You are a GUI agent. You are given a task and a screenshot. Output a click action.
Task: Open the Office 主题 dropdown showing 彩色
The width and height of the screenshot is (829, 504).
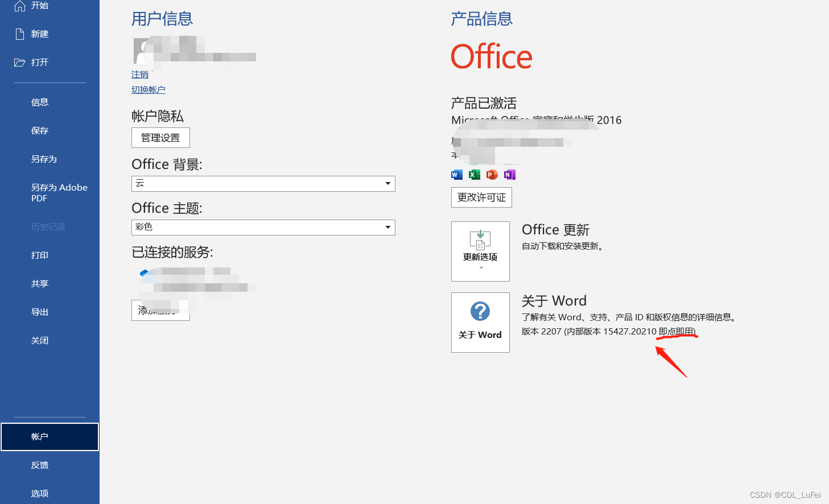(x=387, y=228)
